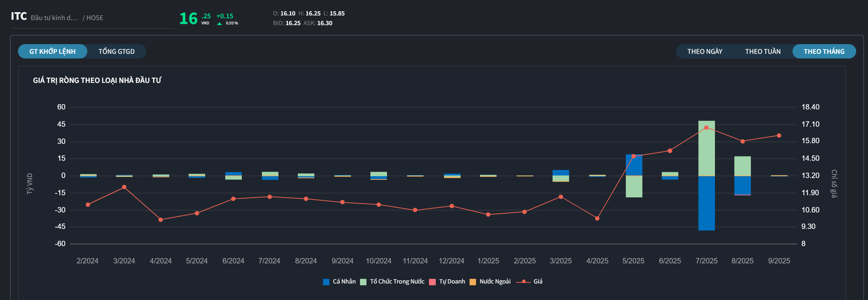The width and height of the screenshot is (868, 300).
Task: Click the 7/2025 price line point
Action: click(x=706, y=128)
